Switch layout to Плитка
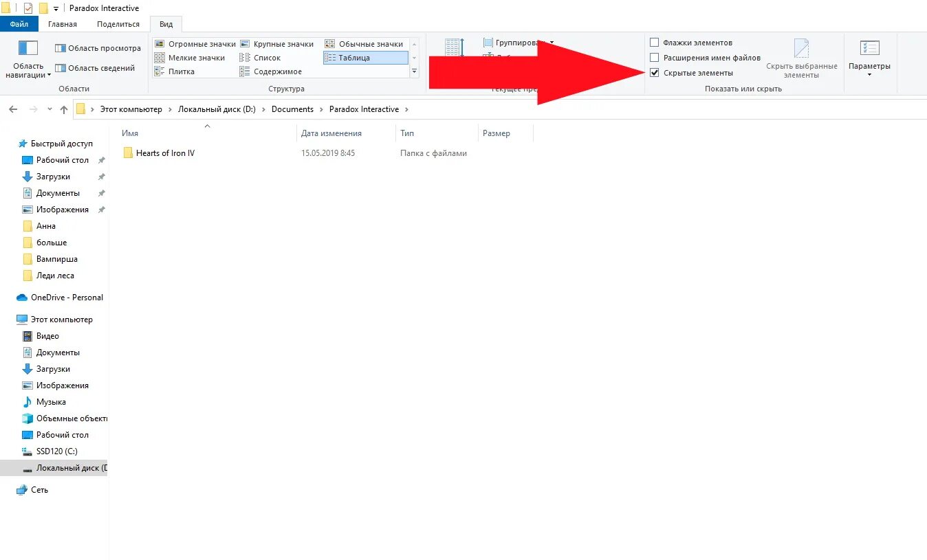This screenshot has height=560, width=927. click(175, 71)
